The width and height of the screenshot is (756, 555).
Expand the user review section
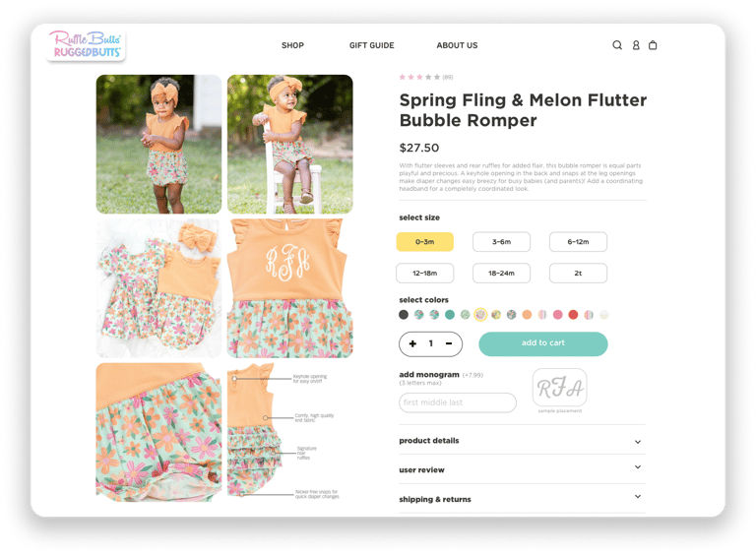point(522,469)
